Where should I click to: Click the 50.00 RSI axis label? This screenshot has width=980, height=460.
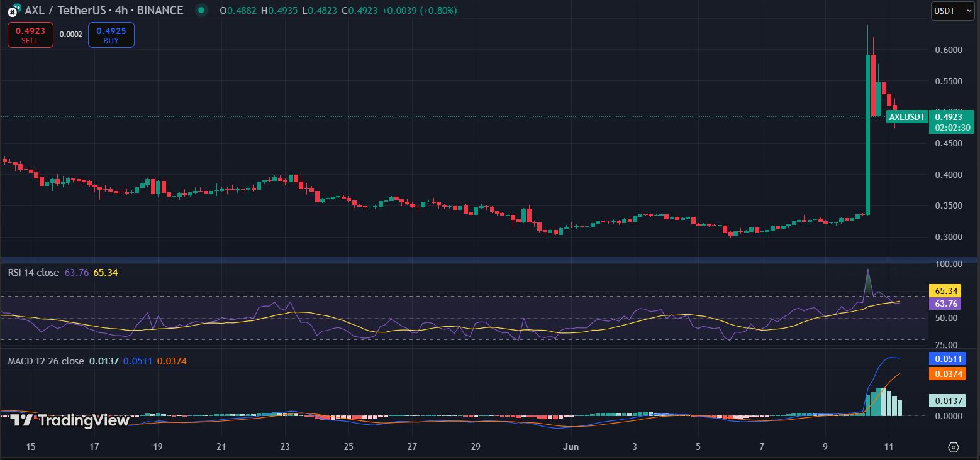[947, 318]
